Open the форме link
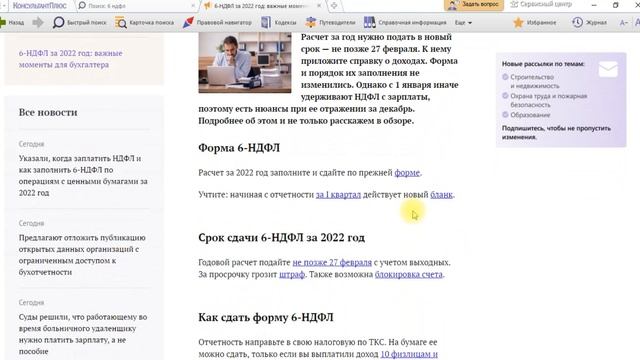640x360 pixels. 407,173
